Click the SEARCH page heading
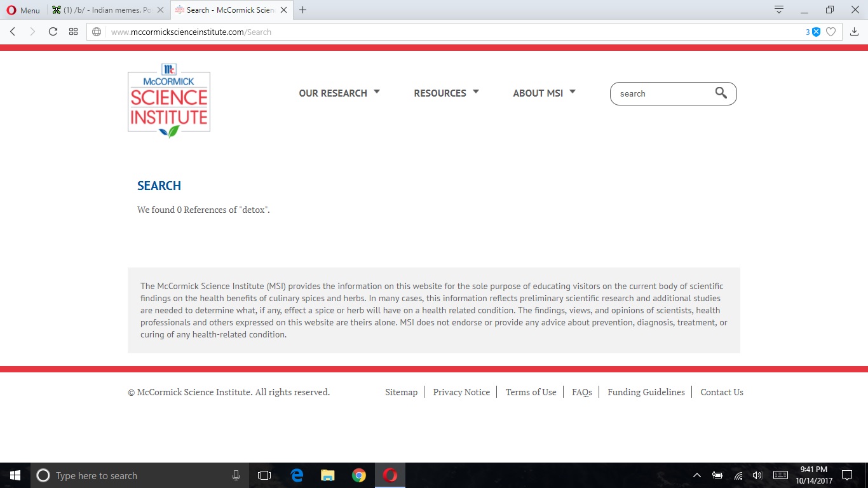Screen dimensions: 868x488 [159, 186]
